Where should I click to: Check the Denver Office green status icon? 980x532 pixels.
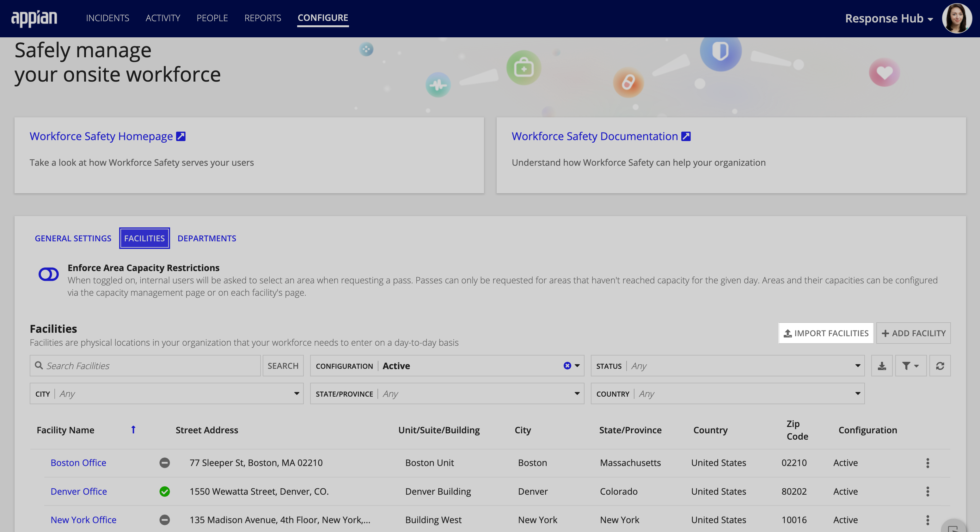coord(164,492)
